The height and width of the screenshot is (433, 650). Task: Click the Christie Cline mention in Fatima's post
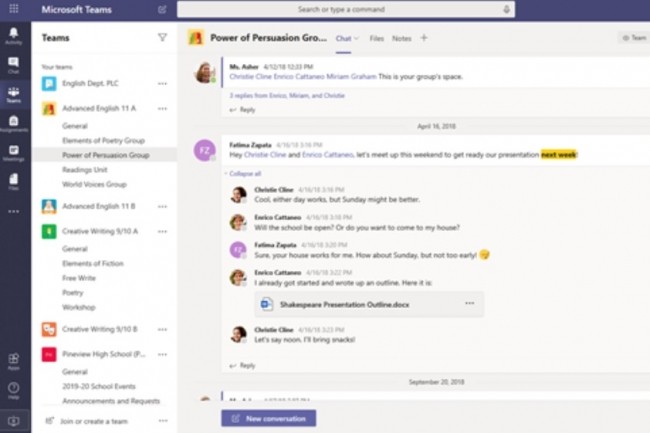pyautogui.click(x=265, y=155)
